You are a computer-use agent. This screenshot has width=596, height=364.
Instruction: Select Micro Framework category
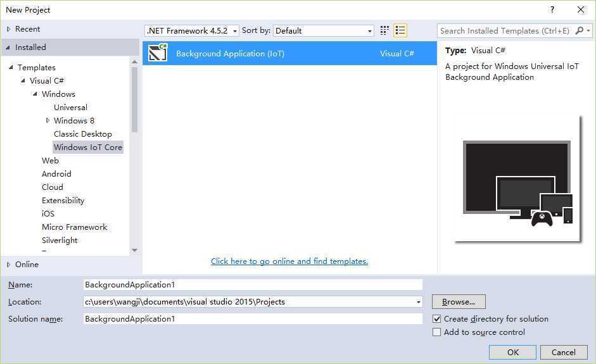pyautogui.click(x=75, y=227)
